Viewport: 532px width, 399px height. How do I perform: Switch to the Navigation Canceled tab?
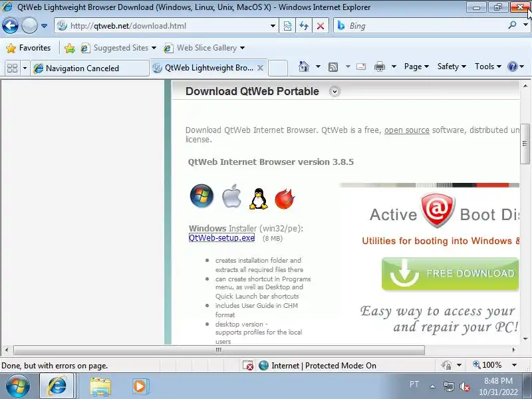point(90,68)
